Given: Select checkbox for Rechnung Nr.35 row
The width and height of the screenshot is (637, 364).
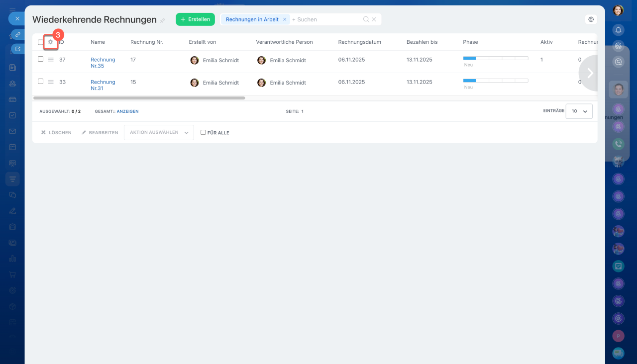Looking at the screenshot, I should click(41, 59).
